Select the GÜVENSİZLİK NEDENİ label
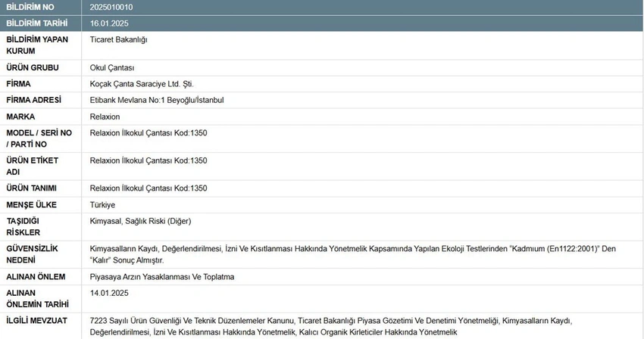644x339 pixels. click(32, 254)
